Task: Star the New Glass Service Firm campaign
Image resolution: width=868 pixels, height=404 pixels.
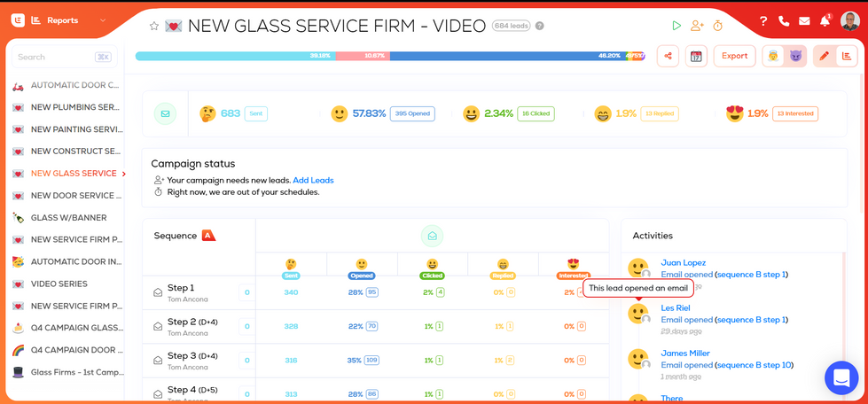Action: 154,26
